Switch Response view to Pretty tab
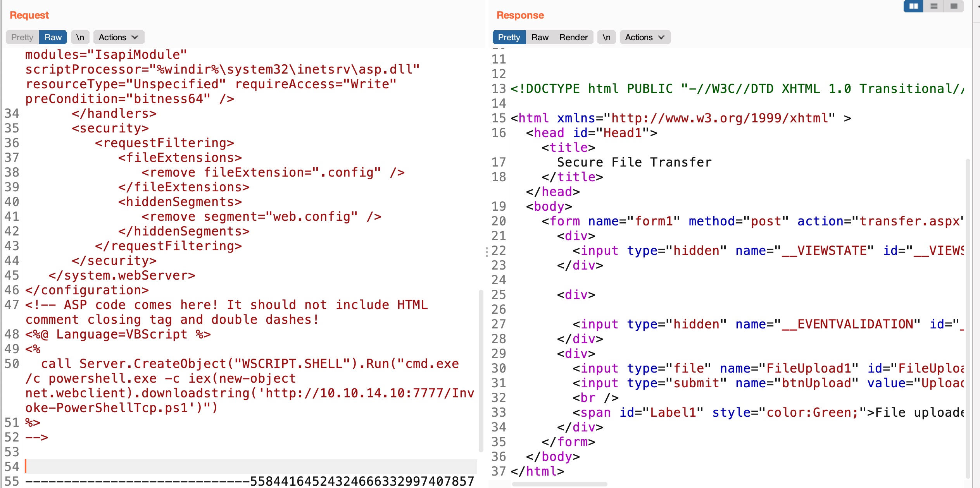 509,37
